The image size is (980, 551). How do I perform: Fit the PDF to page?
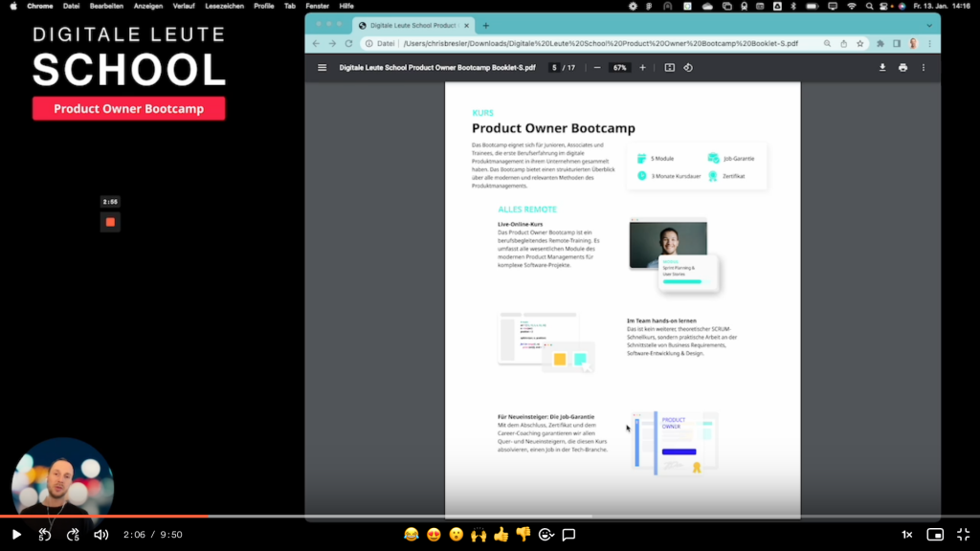[669, 68]
